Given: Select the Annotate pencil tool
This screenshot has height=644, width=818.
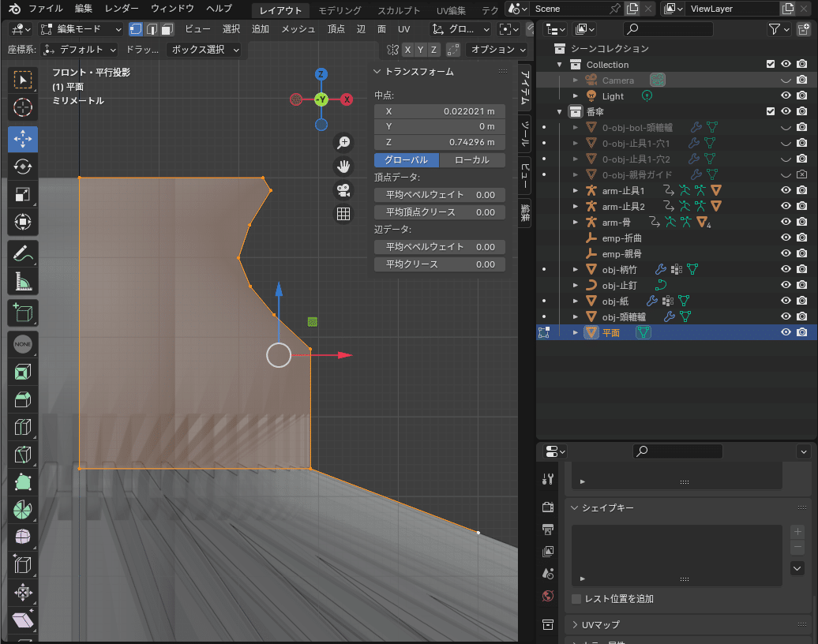Looking at the screenshot, I should pos(23,253).
